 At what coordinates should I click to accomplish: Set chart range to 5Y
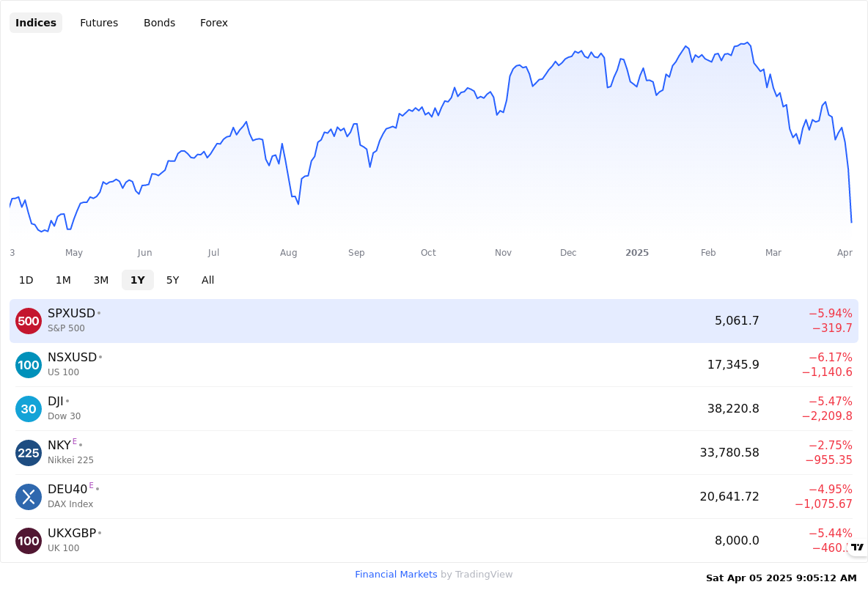point(173,280)
